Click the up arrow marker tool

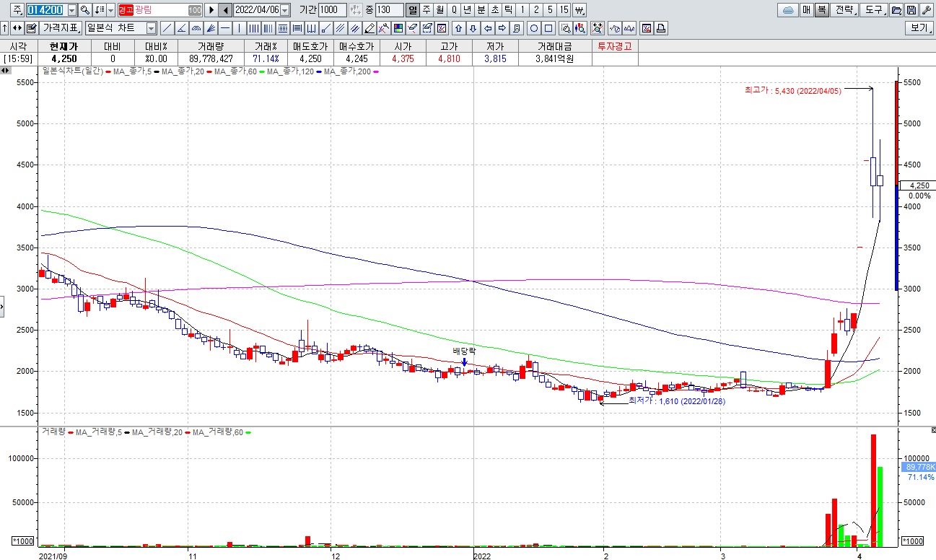click(x=458, y=28)
